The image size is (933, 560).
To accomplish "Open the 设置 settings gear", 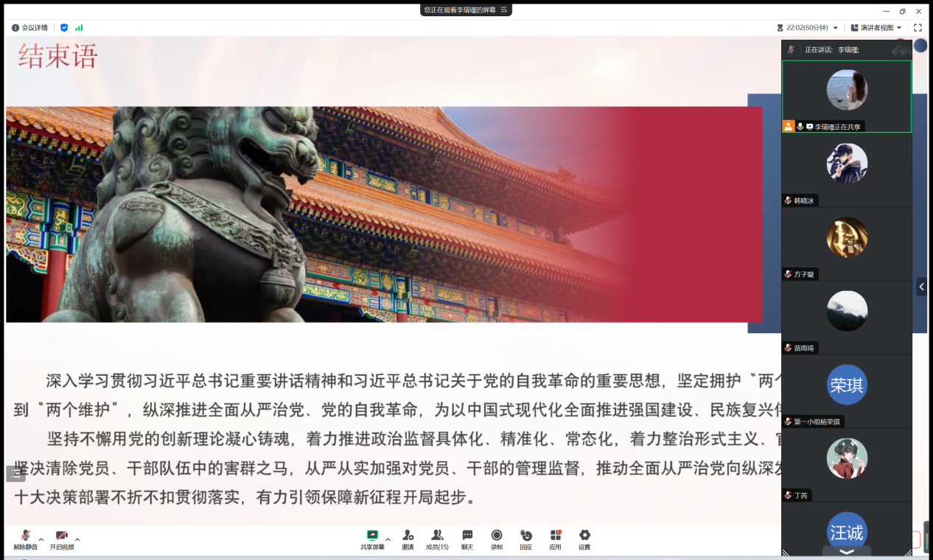I will click(x=584, y=539).
